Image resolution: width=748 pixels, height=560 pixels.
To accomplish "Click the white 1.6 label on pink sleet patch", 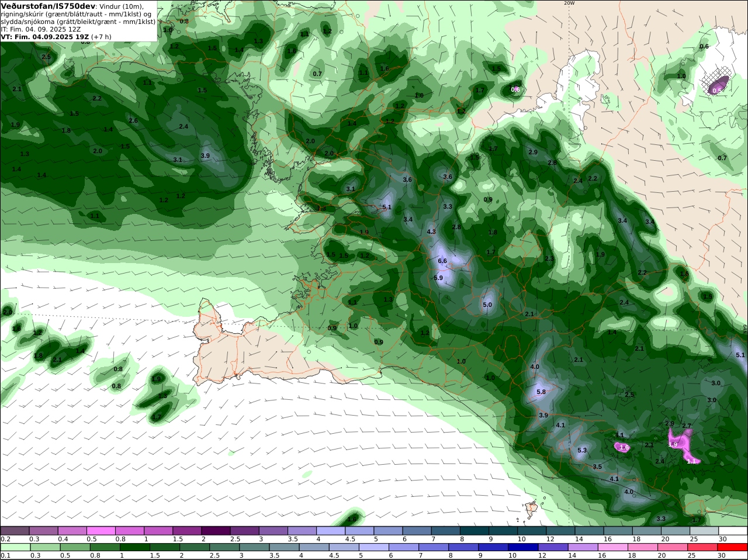I will coord(624,448).
